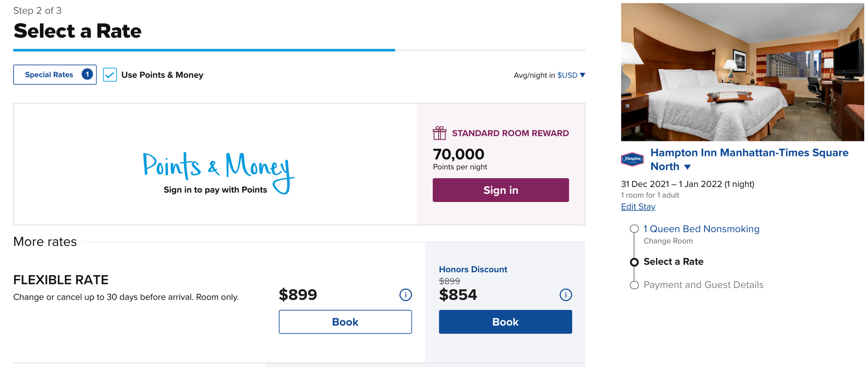Click the info icon beside $899 price
This screenshot has width=868, height=367.
406,295
